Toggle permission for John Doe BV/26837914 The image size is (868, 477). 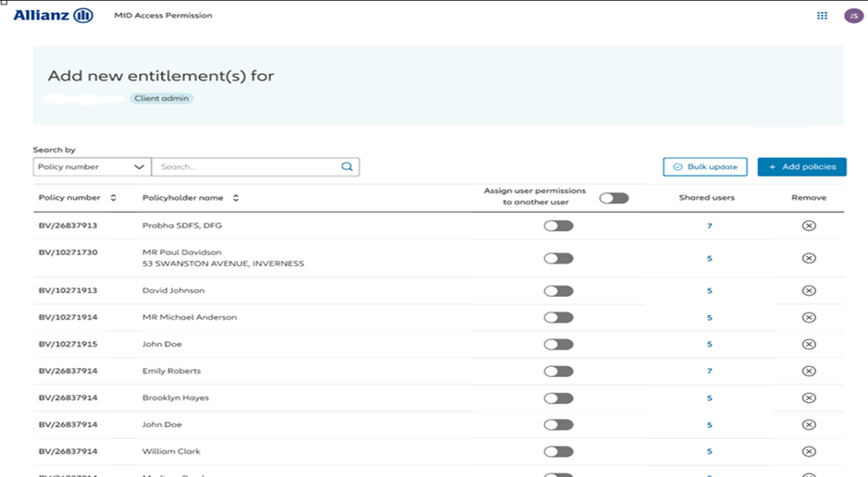(559, 424)
